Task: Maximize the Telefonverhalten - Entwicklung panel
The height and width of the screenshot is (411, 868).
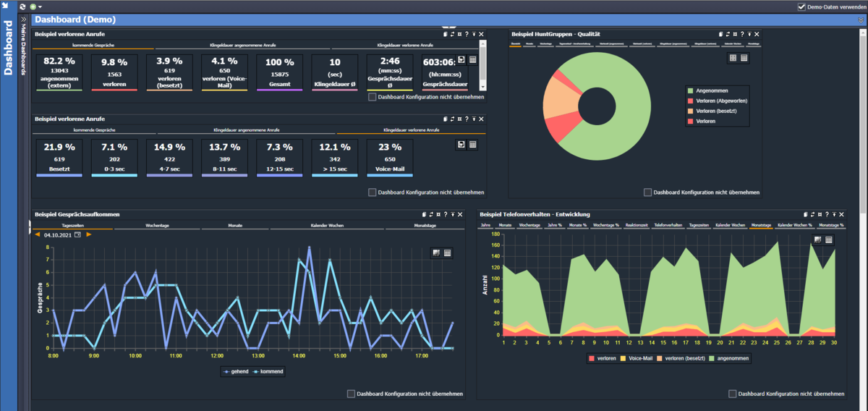Action: point(821,215)
